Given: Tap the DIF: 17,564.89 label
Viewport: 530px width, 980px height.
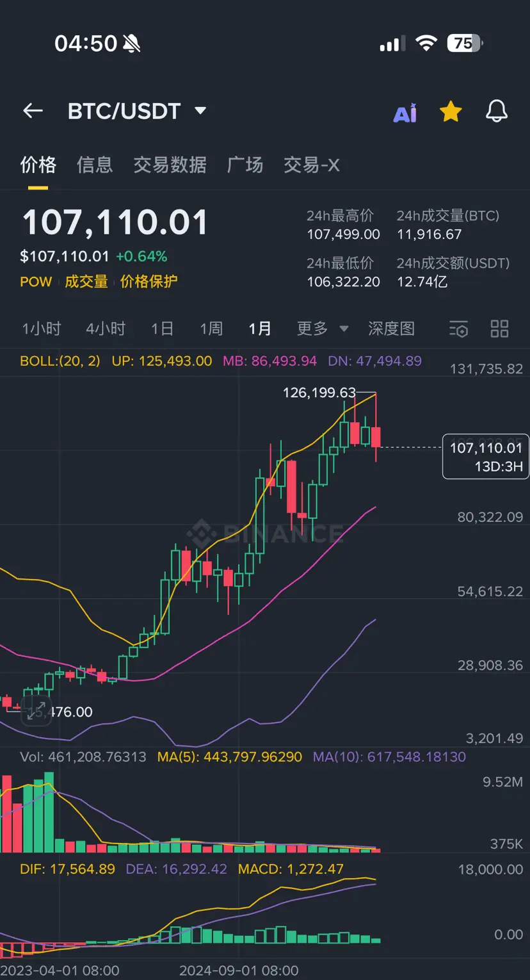Looking at the screenshot, I should pyautogui.click(x=68, y=869).
